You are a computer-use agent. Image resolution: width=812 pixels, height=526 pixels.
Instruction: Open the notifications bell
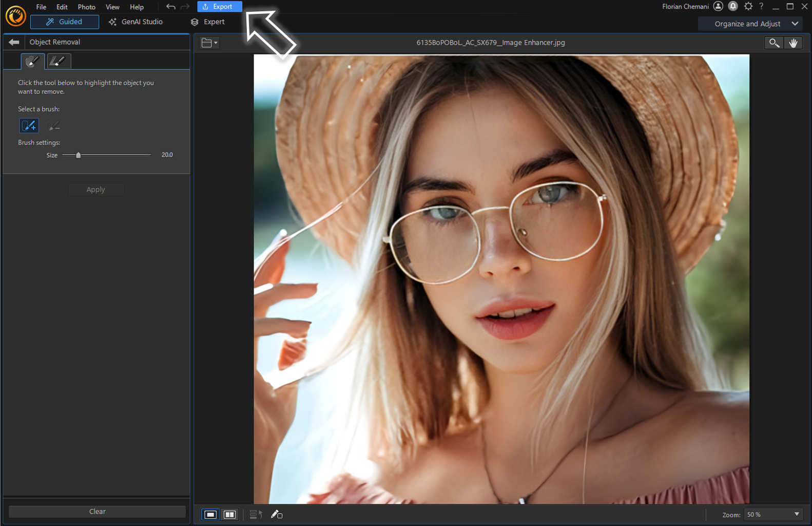pos(733,6)
